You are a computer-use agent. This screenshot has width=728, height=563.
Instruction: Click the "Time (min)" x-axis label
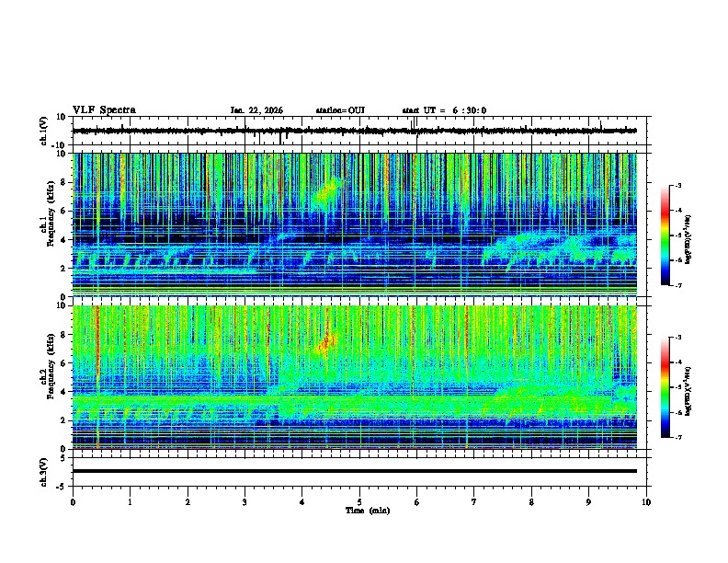click(368, 511)
